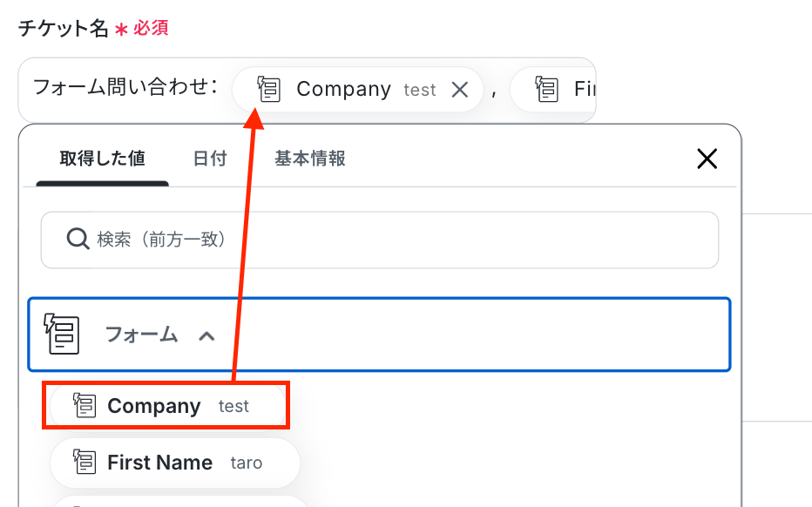Remove the Company chip from ticket name
The image size is (812, 507).
click(460, 90)
